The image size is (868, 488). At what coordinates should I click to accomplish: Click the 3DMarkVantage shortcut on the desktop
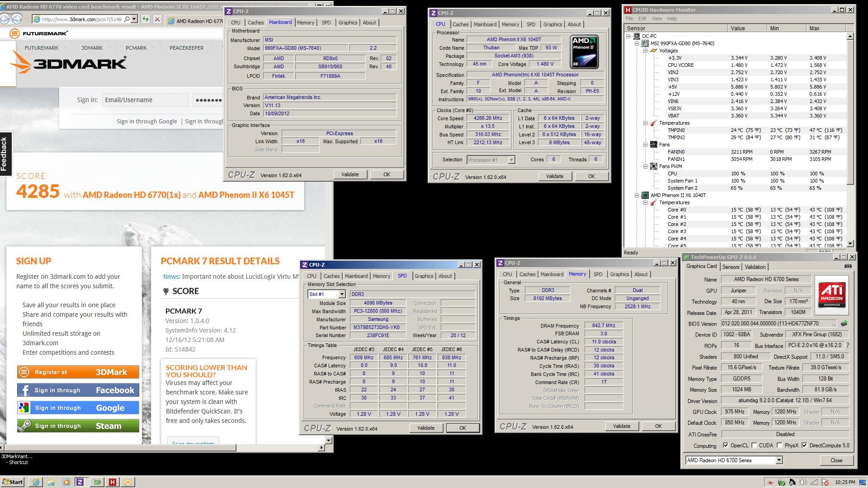point(17,459)
